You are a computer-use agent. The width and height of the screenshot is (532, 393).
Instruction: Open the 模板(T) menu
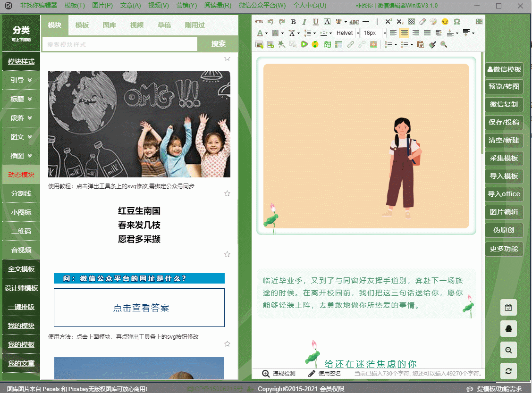coord(75,5)
